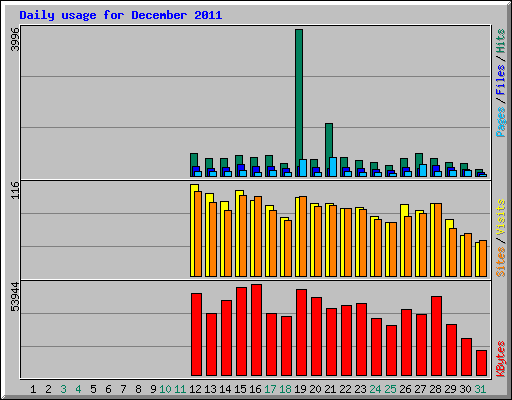Click green weekend day label 18
Image resolution: width=512 pixels, height=400 pixels.
tap(285, 389)
